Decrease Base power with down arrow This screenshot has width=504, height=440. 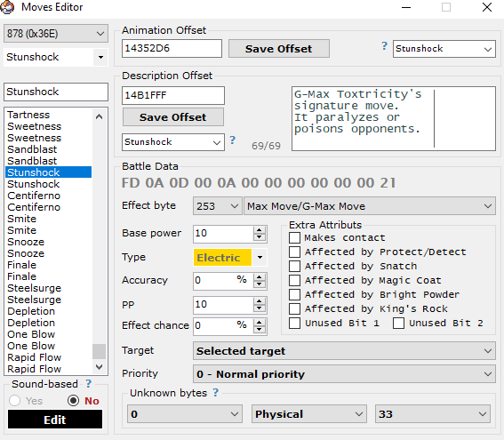(x=259, y=237)
